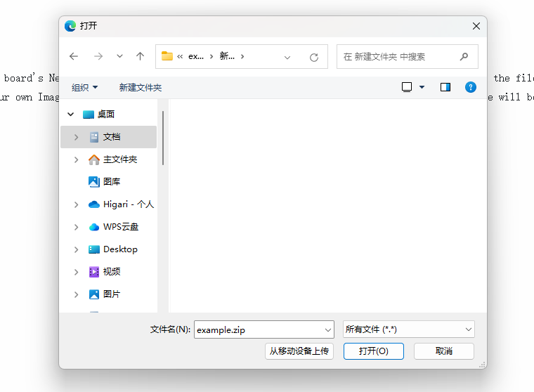The height and width of the screenshot is (392, 534).
Task: Go up one folder level
Action: [x=140, y=56]
